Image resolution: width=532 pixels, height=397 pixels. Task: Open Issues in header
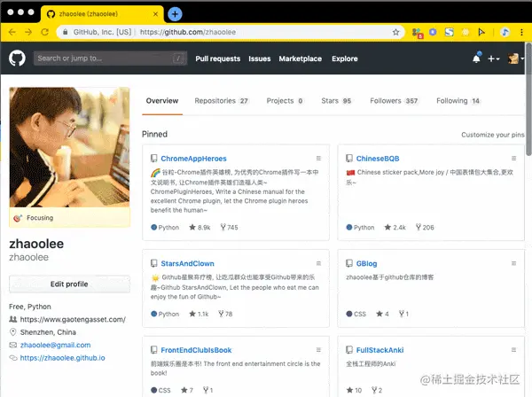260,58
